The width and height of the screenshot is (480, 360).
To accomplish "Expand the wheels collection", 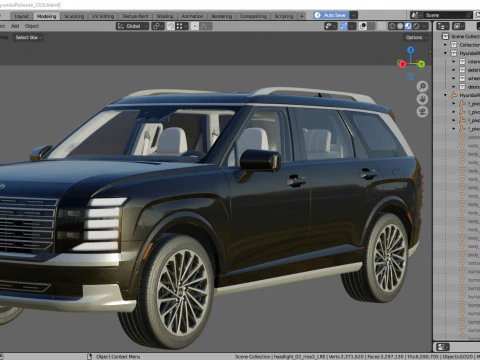I will tap(453, 78).
